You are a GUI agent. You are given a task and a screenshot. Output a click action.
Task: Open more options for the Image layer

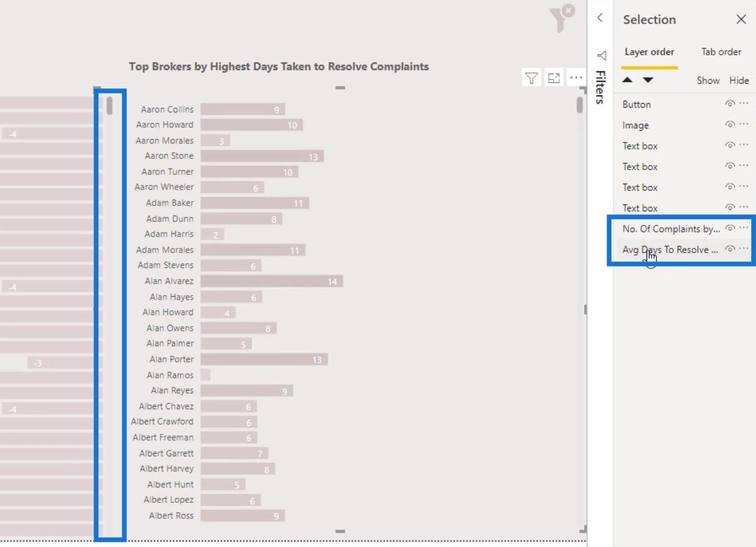(x=744, y=124)
